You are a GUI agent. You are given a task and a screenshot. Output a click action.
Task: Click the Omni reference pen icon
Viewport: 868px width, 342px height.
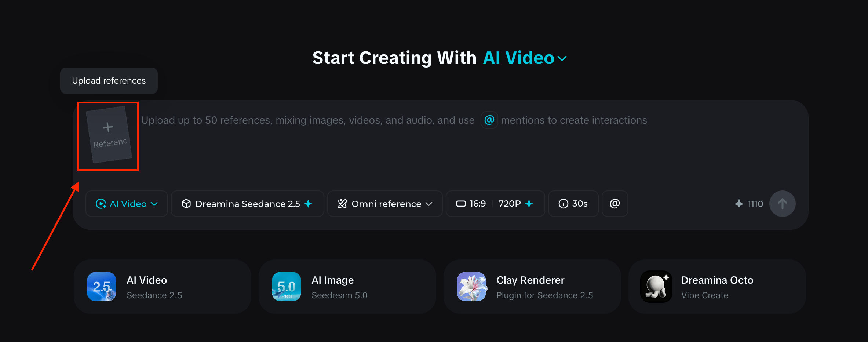[342, 204]
